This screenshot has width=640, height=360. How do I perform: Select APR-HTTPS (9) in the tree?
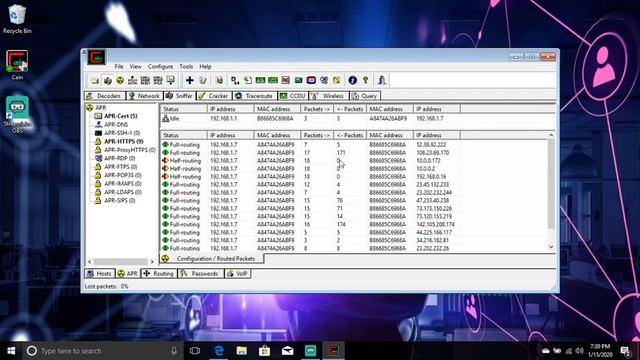pos(124,142)
